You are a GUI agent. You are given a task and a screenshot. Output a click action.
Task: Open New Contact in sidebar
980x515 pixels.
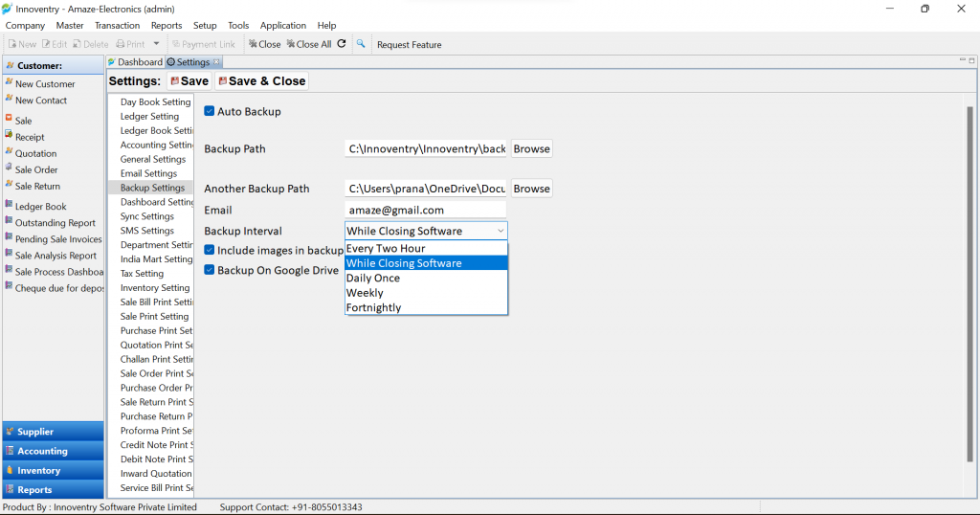point(40,100)
